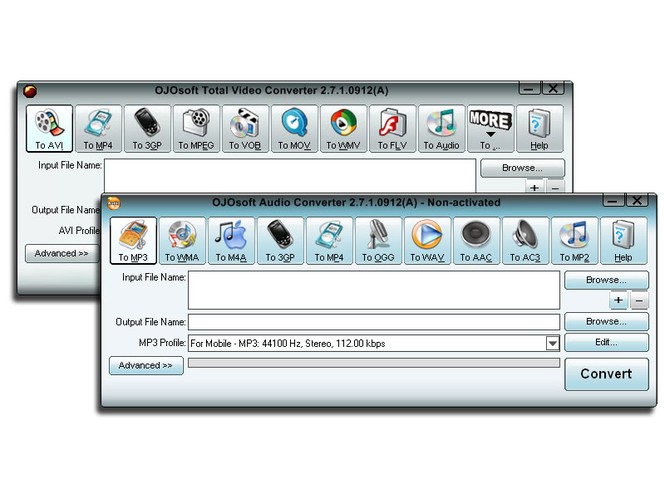The width and height of the screenshot is (665, 498).
Task: Select the To AAC speaker icon
Action: pos(476,241)
